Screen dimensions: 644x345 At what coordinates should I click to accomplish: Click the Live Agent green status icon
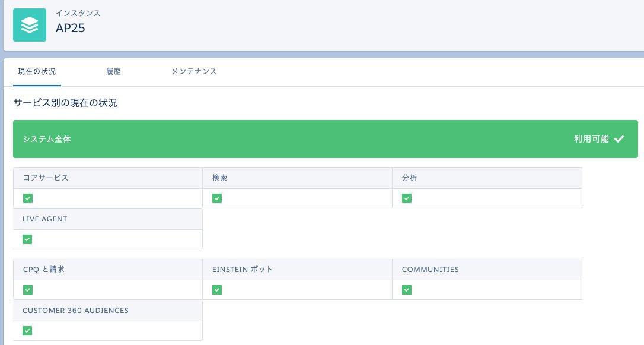point(27,239)
